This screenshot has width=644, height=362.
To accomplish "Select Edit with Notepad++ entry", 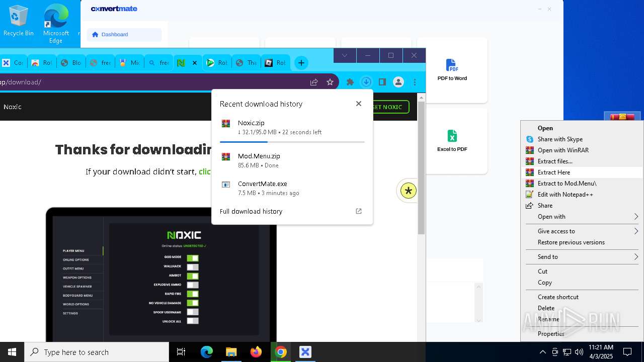I will click(582, 195).
